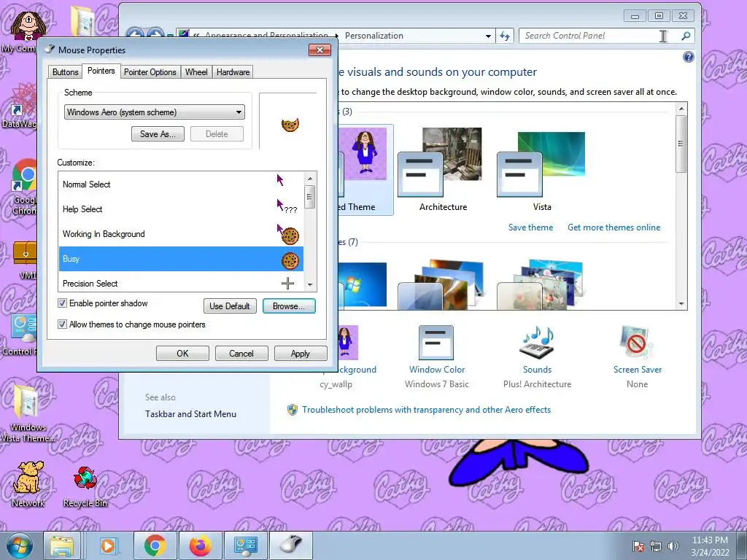The width and height of the screenshot is (747, 560).
Task: Select the Normal Select pointer row
Action: tap(181, 184)
